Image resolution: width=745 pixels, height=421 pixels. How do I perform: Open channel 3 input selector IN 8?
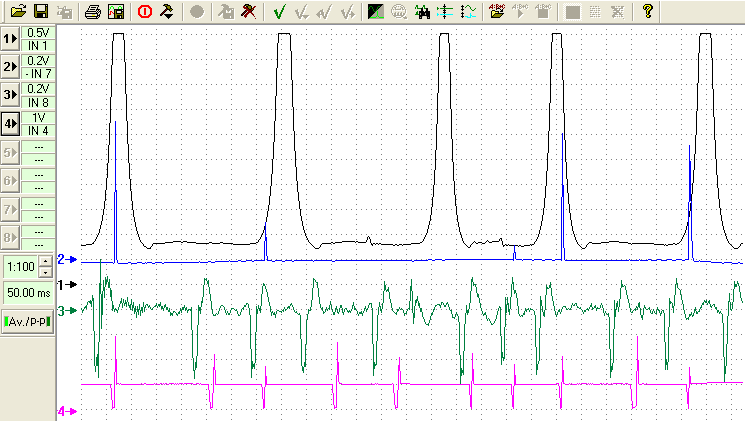[x=38, y=103]
